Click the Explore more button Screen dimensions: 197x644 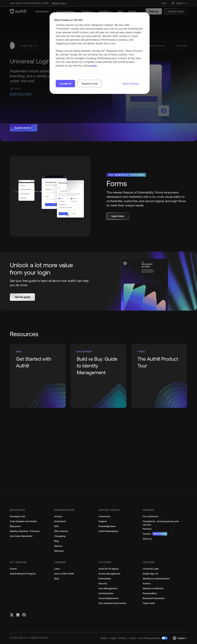tap(24, 128)
